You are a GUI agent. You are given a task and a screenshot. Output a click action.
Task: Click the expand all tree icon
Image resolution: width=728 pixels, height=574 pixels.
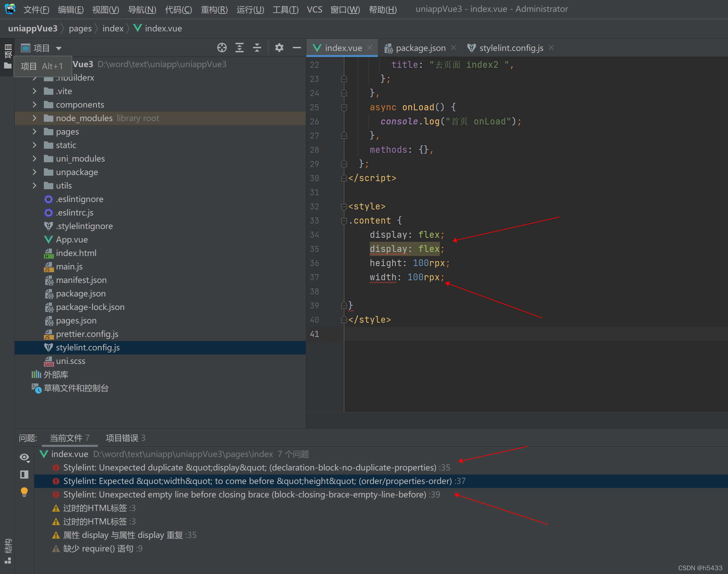[x=239, y=48]
